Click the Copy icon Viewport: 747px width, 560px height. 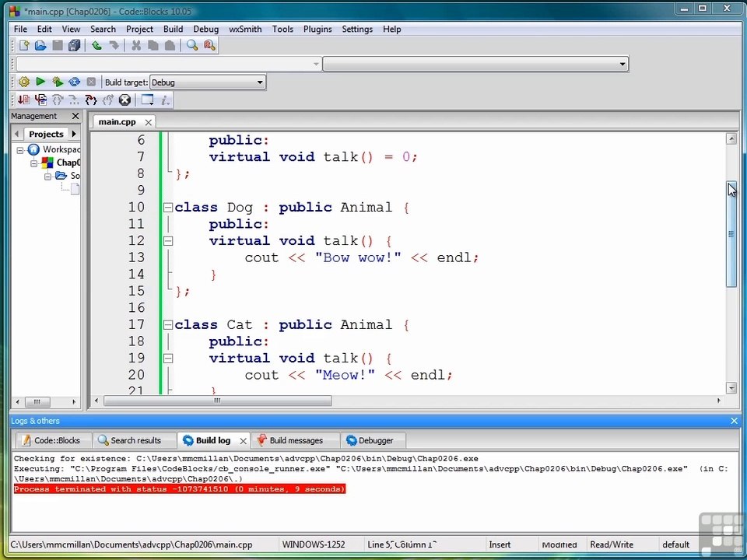[153, 45]
